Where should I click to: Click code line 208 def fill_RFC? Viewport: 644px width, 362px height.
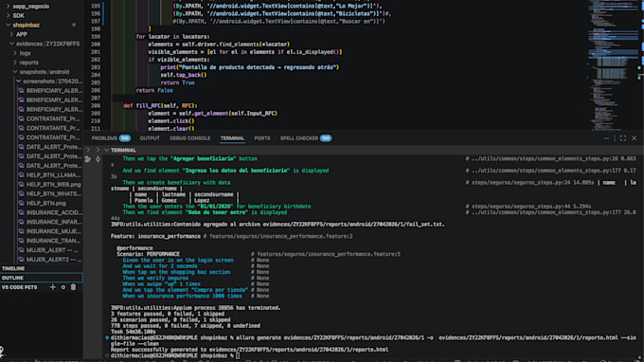pyautogui.click(x=160, y=105)
